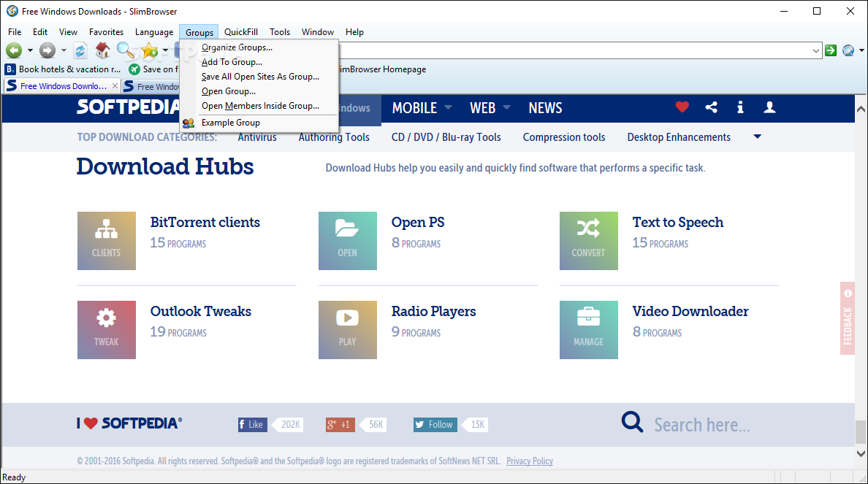Click the Facebook Like button
Screen dimensions: 868x484
252,424
